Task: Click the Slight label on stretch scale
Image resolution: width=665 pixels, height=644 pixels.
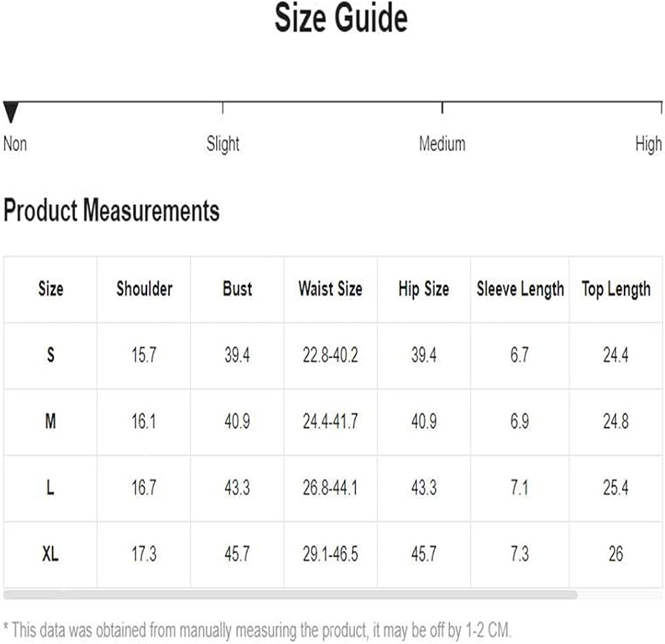Action: (223, 144)
